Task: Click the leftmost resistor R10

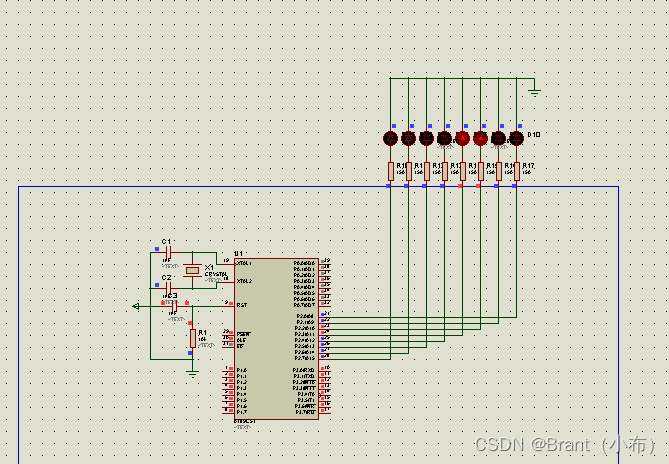Action: [390, 171]
